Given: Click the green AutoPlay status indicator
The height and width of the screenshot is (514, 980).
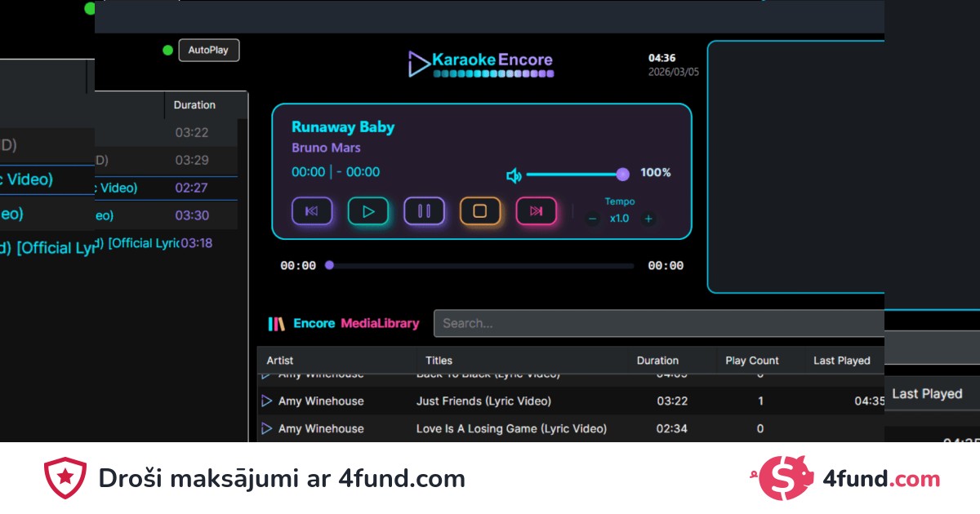Looking at the screenshot, I should click(x=168, y=50).
